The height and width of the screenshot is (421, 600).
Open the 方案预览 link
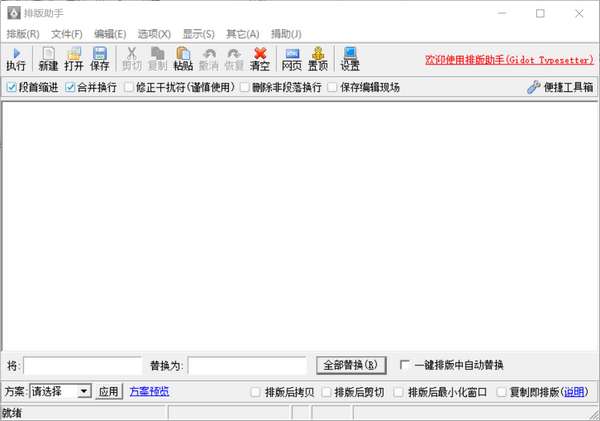[149, 392]
